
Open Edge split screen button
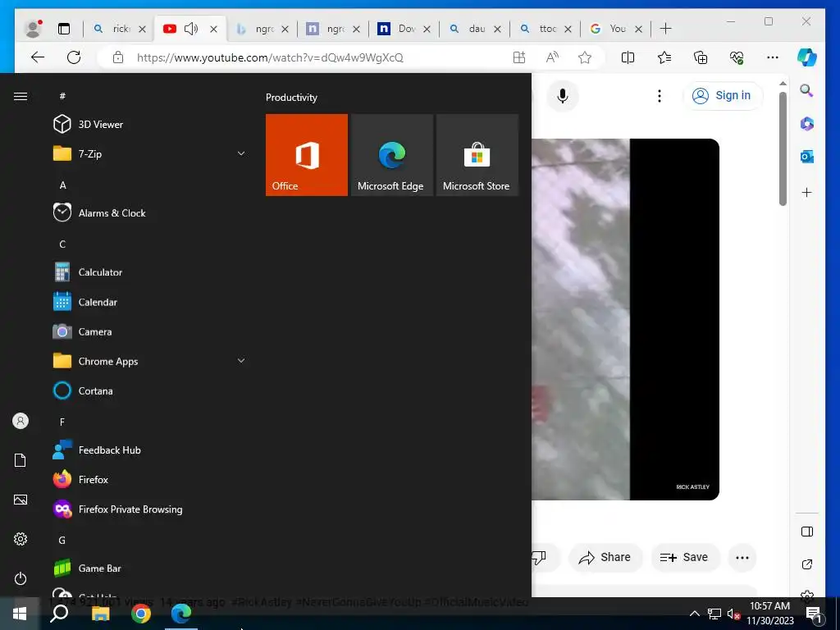[x=628, y=57]
